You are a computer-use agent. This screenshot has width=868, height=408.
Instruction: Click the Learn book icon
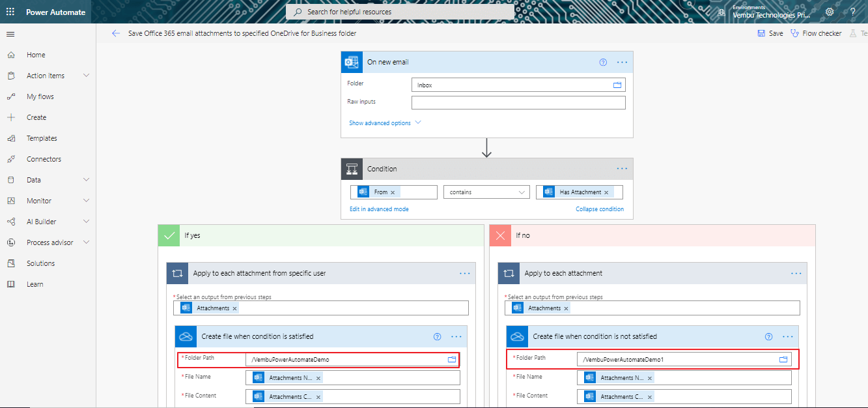(10, 284)
